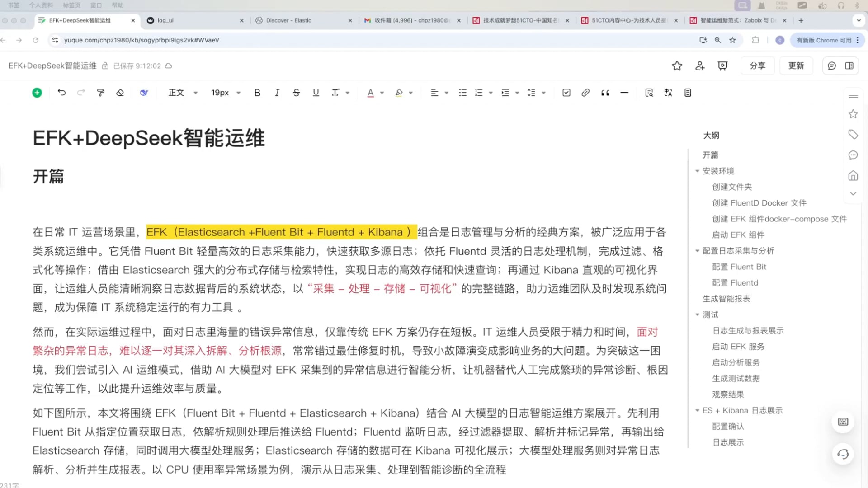Click the clear formatting eraser icon
Screen dimensions: 868x488
tap(120, 93)
